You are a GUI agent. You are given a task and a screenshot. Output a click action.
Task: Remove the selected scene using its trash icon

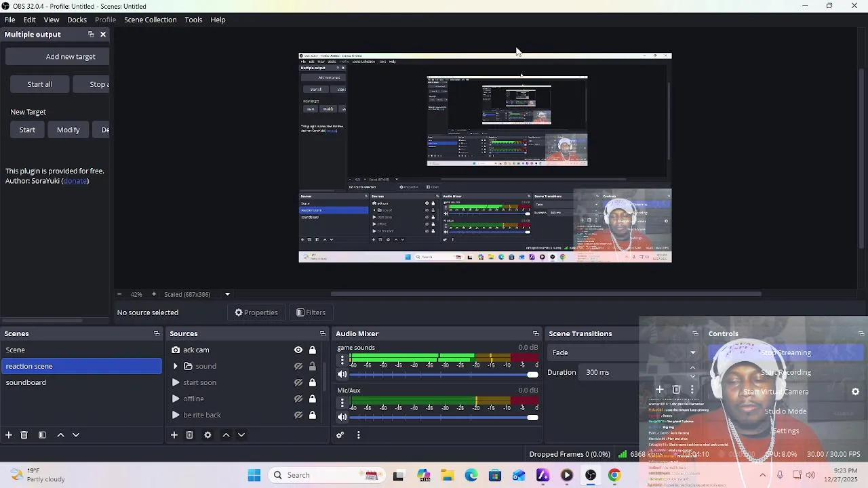click(24, 435)
